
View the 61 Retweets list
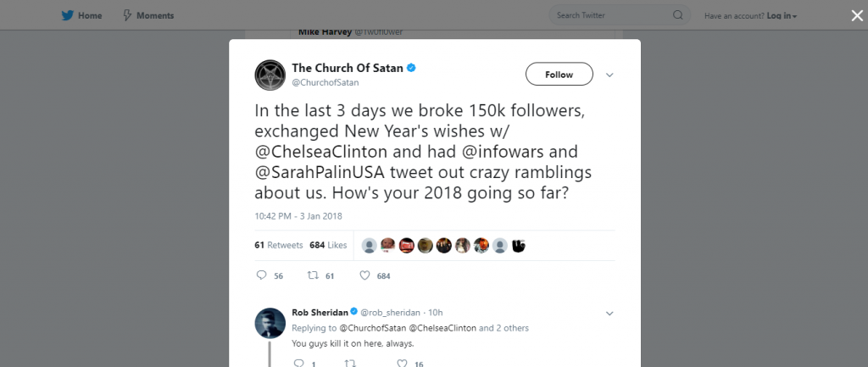pos(278,245)
